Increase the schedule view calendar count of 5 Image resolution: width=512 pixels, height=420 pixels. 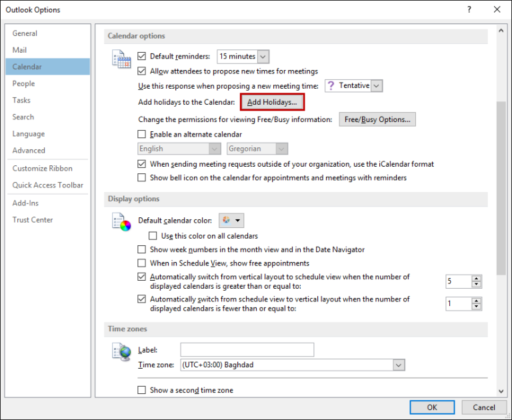tap(477, 279)
